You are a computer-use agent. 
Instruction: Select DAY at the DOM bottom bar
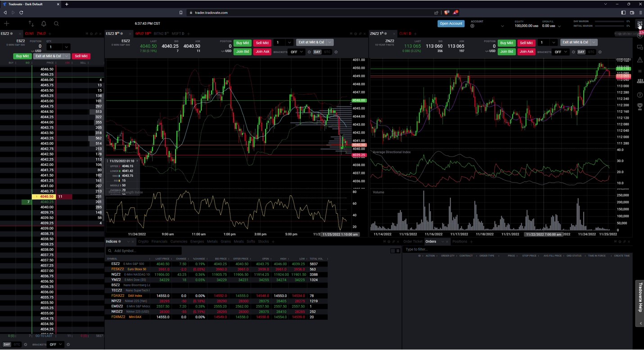[7, 345]
